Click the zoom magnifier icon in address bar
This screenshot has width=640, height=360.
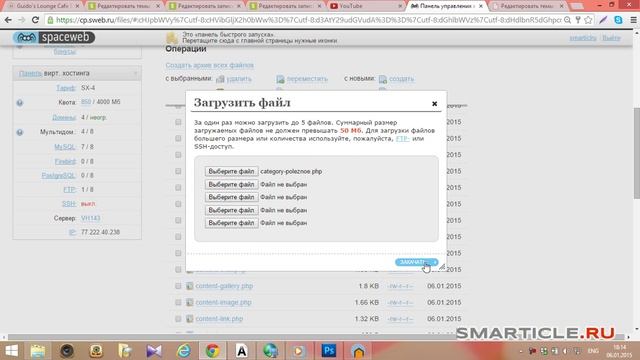(x=567, y=20)
